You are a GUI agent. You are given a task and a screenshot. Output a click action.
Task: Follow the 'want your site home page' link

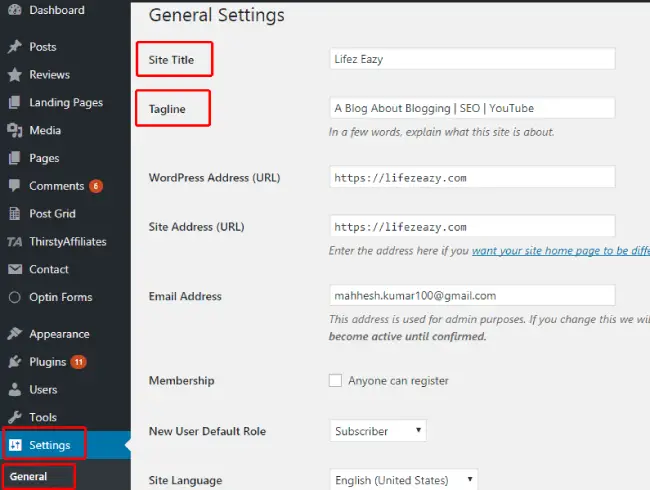561,251
